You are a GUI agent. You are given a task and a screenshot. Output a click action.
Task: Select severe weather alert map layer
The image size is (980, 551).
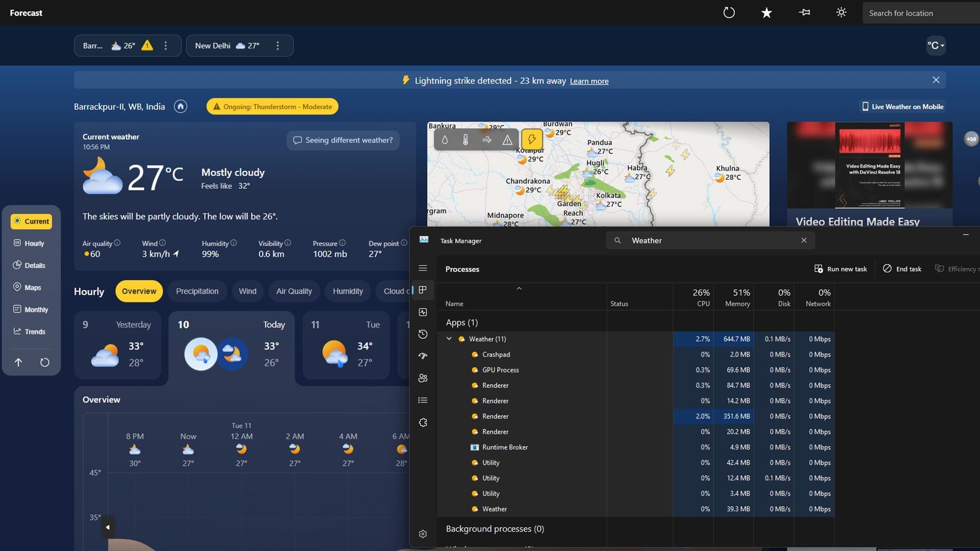click(507, 139)
